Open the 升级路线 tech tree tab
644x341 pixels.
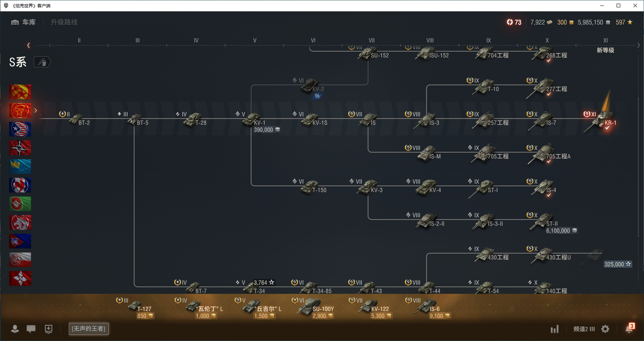point(64,22)
